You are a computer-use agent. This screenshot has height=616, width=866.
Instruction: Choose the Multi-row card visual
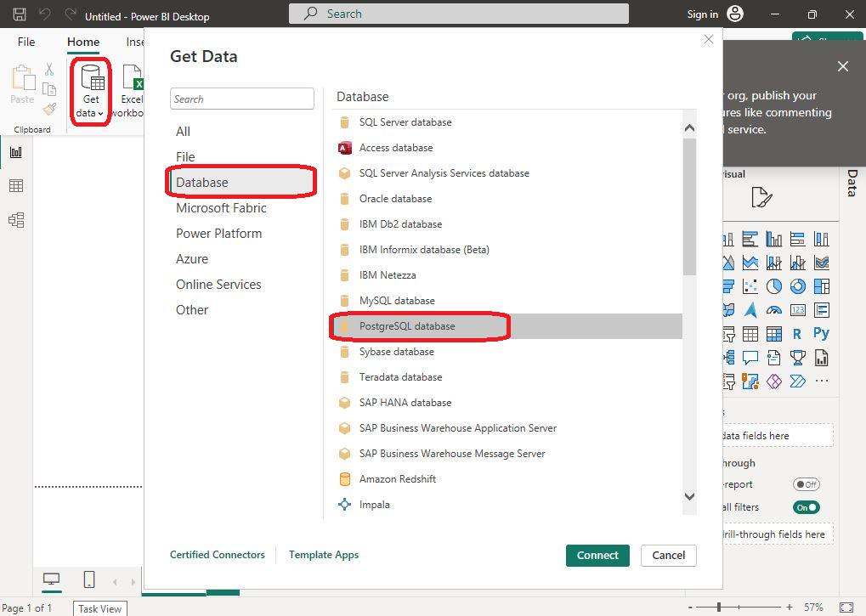point(821,310)
